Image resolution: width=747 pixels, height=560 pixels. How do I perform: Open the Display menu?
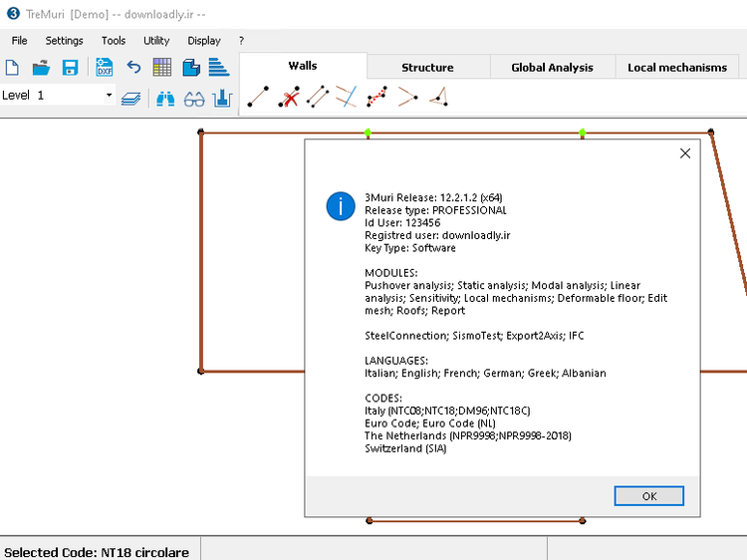(x=204, y=41)
